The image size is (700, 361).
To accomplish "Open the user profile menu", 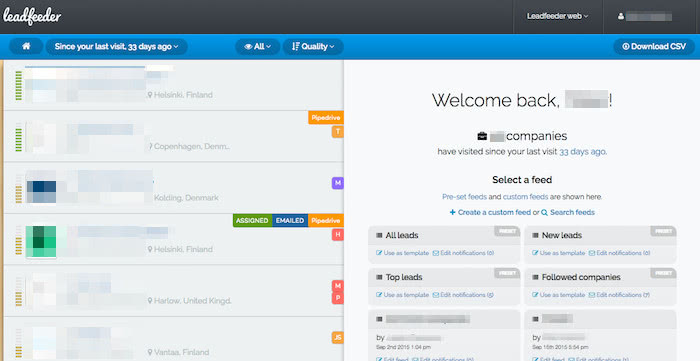I will (645, 17).
